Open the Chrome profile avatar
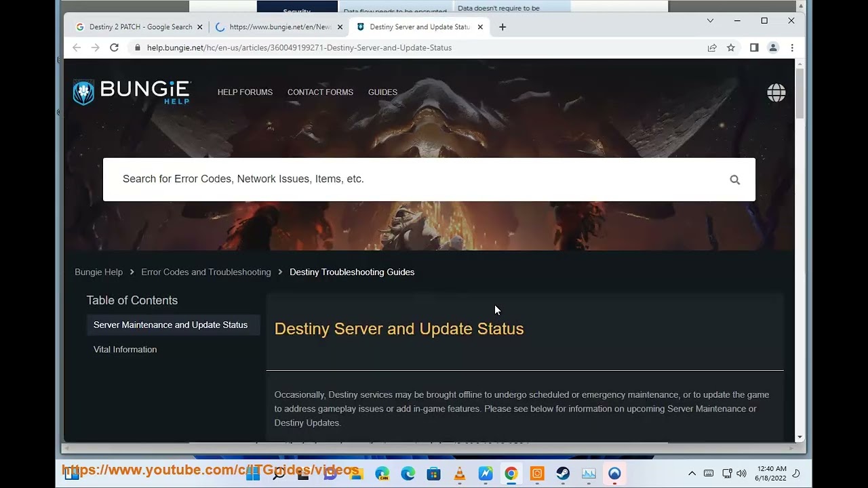Viewport: 868px width, 488px height. pyautogui.click(x=773, y=47)
